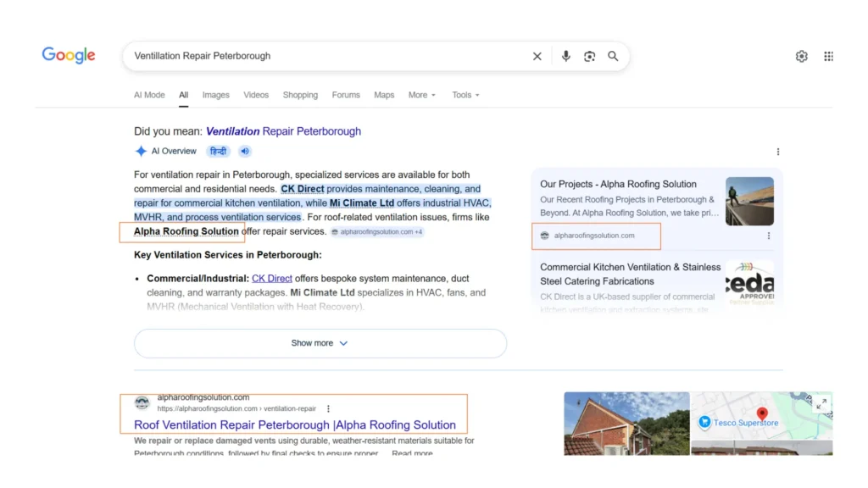This screenshot has width=868, height=488.
Task: Expand the map with the fullscreen arrows
Action: click(821, 404)
